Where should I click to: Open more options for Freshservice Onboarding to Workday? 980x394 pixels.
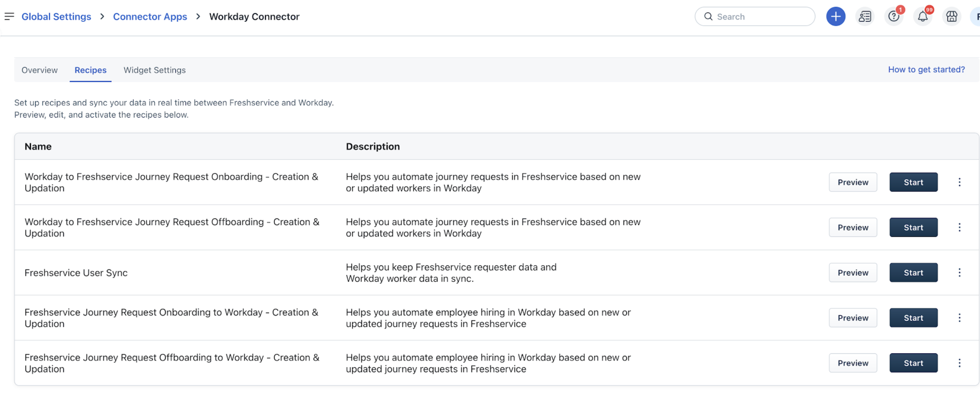coord(959,318)
